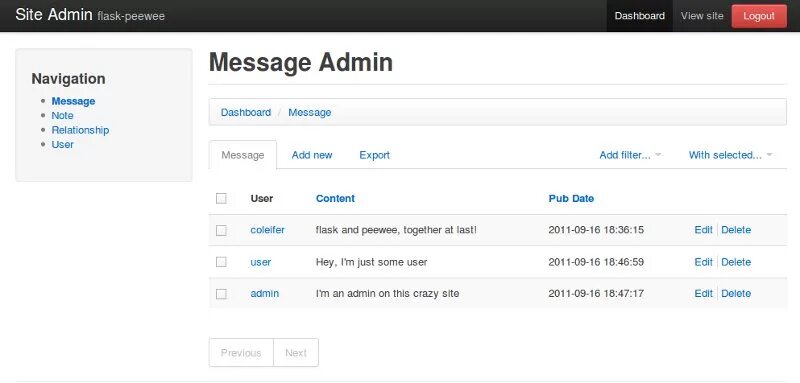
Task: Toggle the checkbox next to user's message
Action: coord(221,262)
